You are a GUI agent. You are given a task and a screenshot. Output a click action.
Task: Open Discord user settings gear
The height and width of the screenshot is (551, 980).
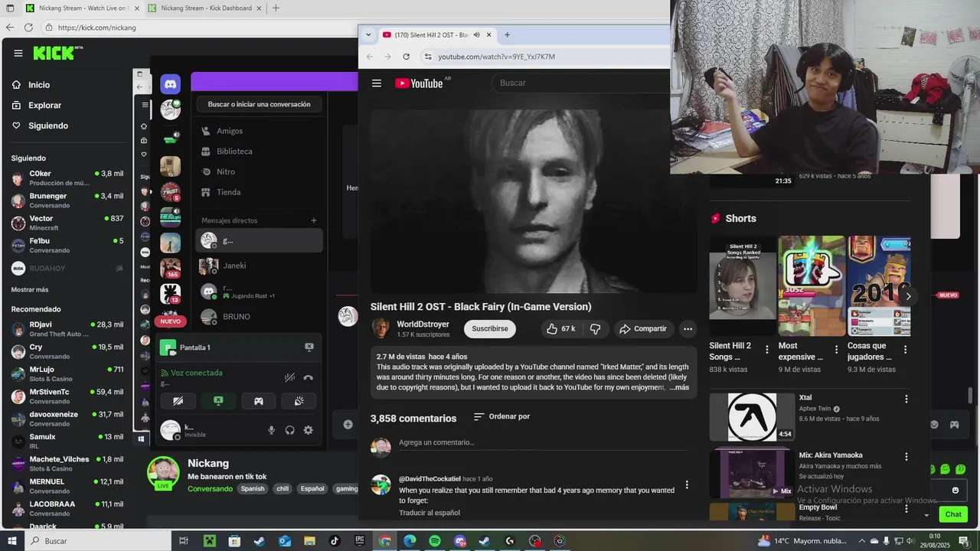(308, 430)
